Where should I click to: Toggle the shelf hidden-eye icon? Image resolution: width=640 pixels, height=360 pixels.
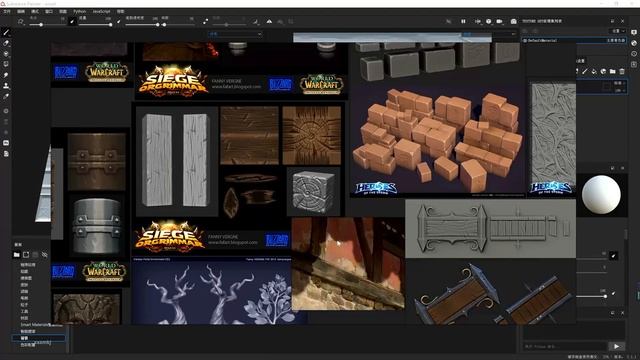pyautogui.click(x=44, y=255)
